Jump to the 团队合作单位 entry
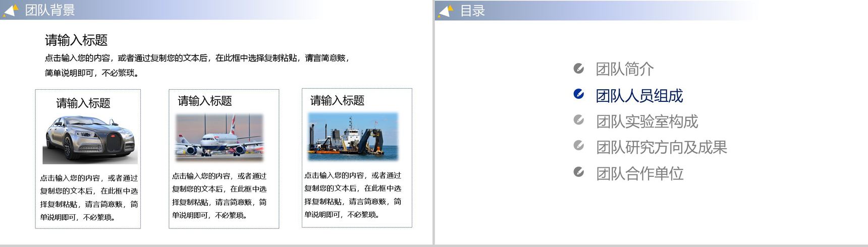 click(x=639, y=174)
